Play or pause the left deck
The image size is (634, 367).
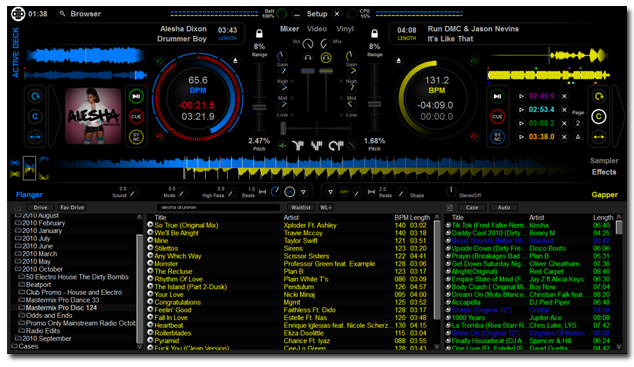pyautogui.click(x=136, y=96)
